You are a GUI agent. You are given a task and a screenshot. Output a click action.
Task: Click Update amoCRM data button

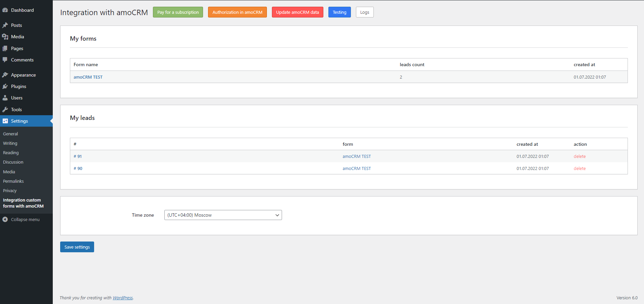click(x=297, y=12)
